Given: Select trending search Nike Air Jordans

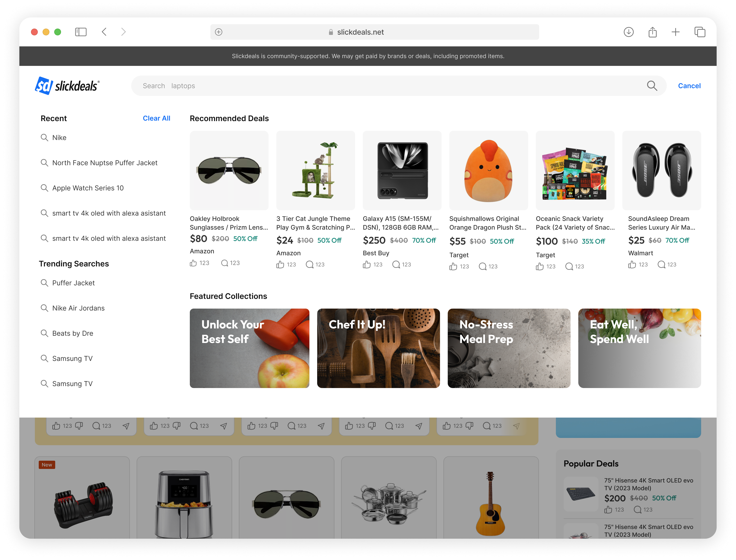Looking at the screenshot, I should (72, 308).
